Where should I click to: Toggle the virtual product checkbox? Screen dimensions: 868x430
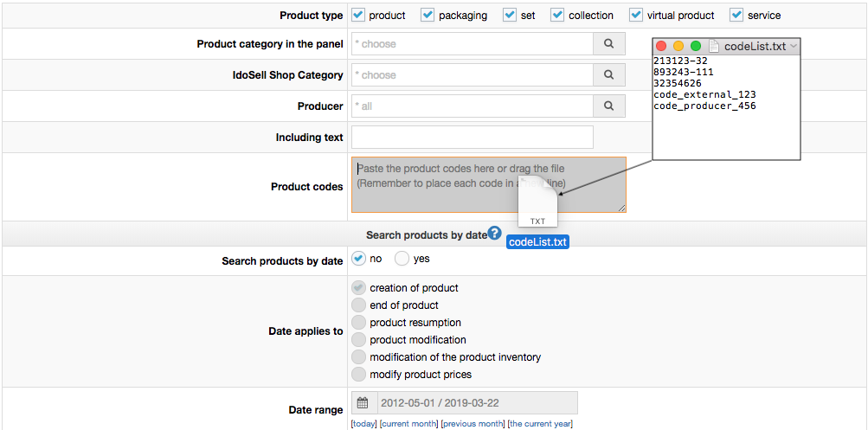636,15
